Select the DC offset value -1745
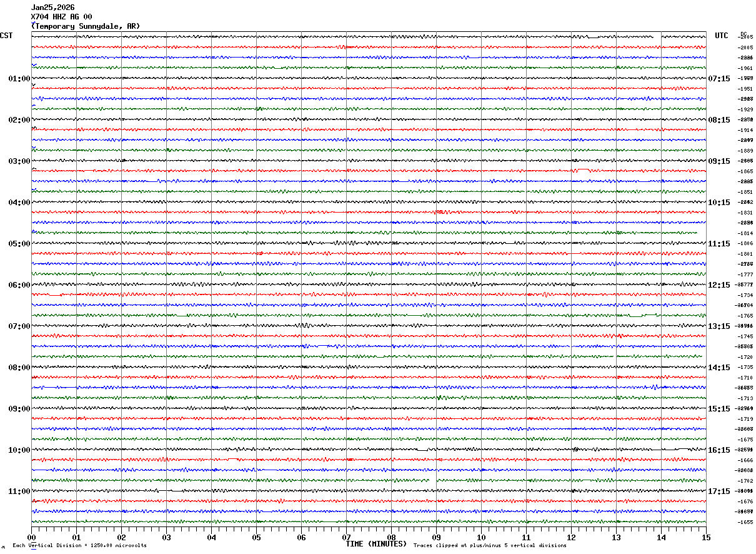This screenshot has width=756, height=554. [x=745, y=336]
